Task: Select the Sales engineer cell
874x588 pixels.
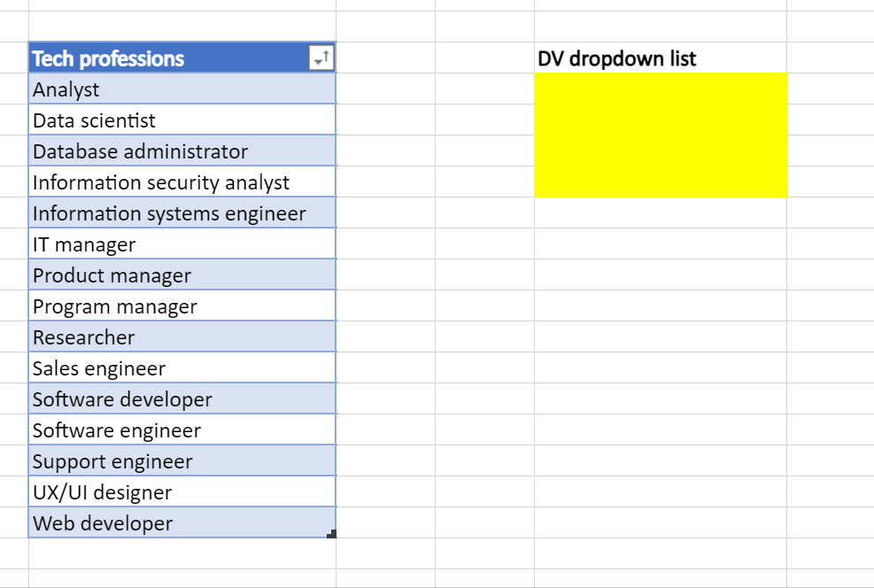Action: tap(182, 368)
